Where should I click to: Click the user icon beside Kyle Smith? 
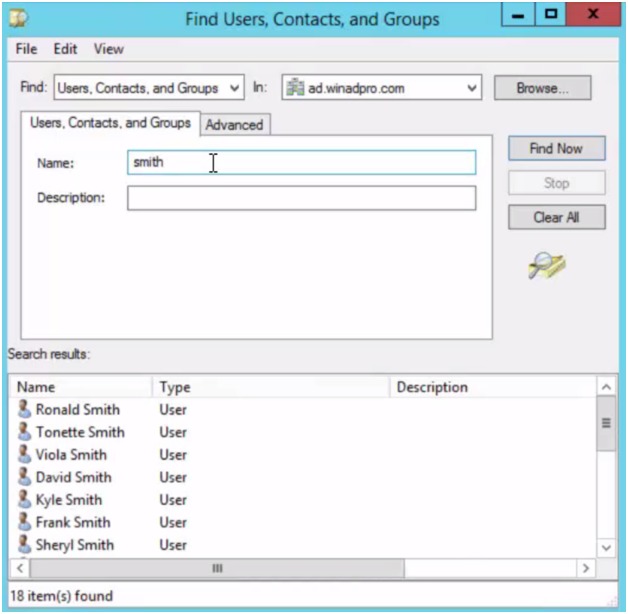pos(24,499)
